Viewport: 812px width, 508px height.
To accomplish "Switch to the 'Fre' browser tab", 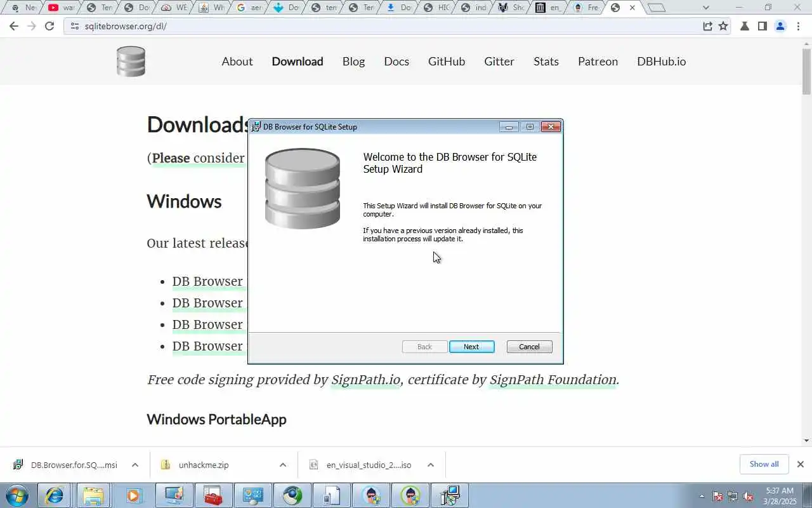I will tap(586, 8).
